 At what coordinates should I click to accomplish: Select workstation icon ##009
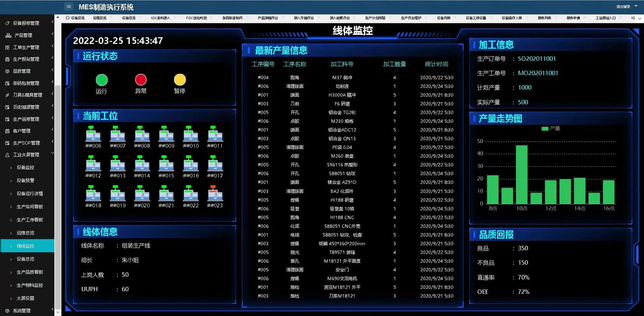tap(167, 134)
